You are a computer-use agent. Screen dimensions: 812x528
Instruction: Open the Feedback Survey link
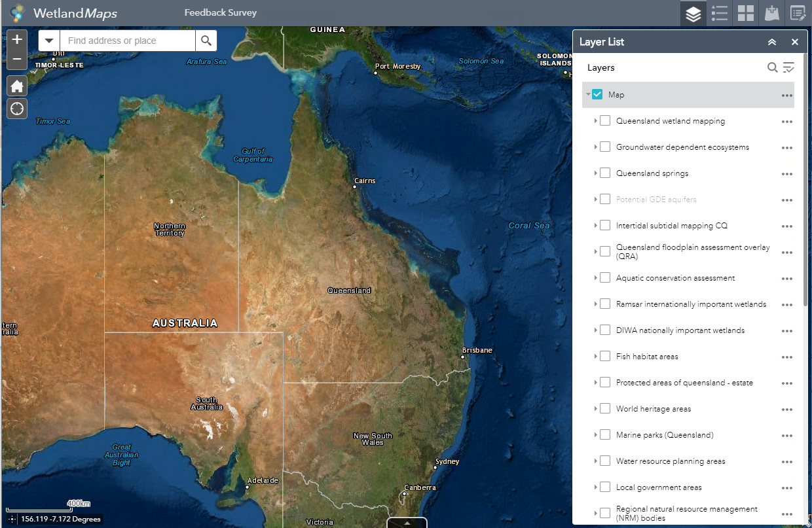(220, 12)
